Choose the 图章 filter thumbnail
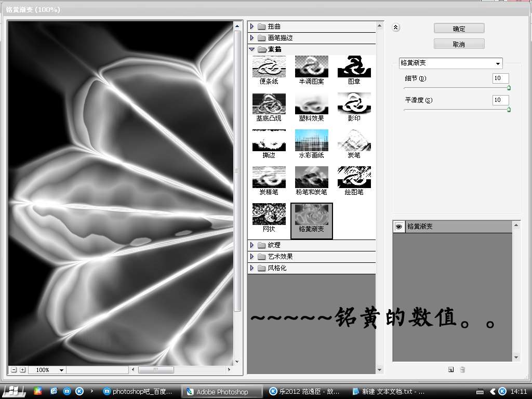The width and height of the screenshot is (532, 399). click(x=354, y=66)
